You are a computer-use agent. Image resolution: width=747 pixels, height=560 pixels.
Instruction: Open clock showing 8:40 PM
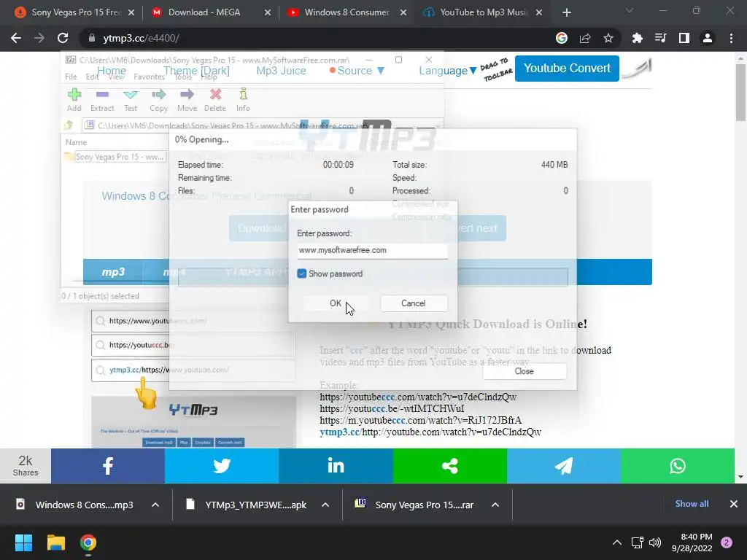[692, 542]
